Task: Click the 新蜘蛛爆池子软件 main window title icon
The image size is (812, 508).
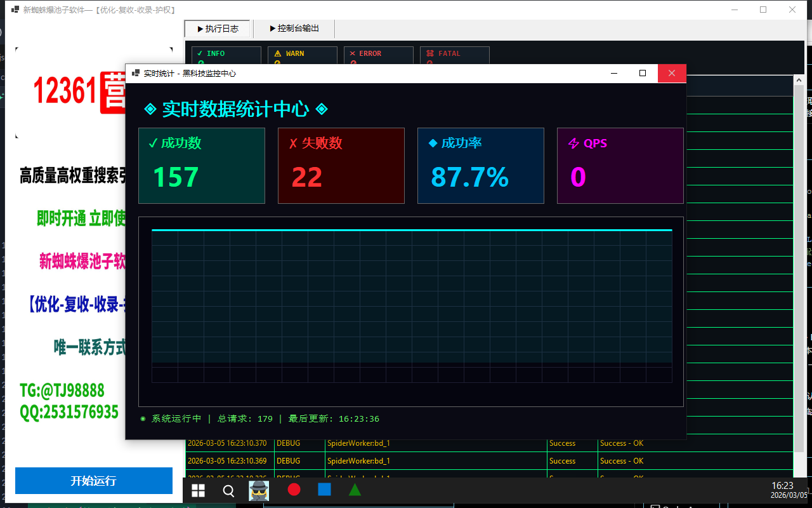Action: [x=15, y=10]
